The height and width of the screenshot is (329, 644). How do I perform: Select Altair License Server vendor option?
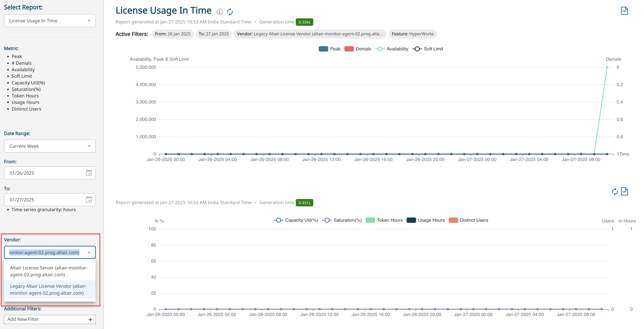pyautogui.click(x=49, y=271)
